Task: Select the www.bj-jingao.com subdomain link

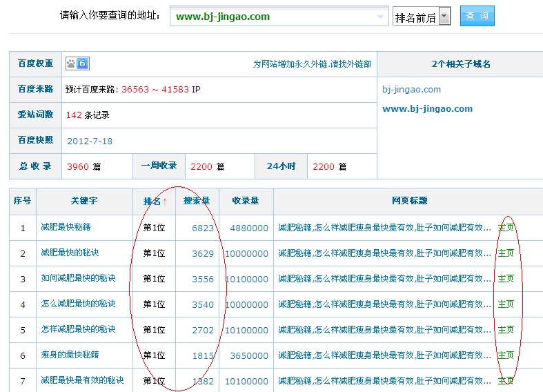Action: pyautogui.click(x=427, y=108)
